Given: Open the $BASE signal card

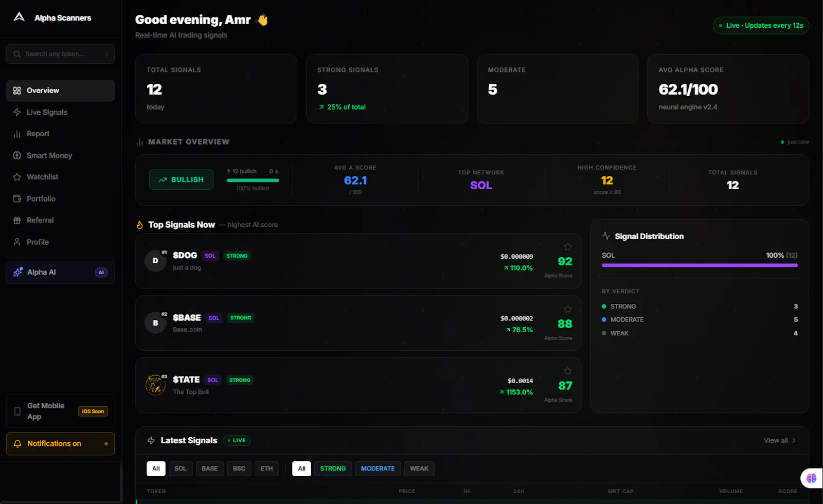Looking at the screenshot, I should point(358,323).
